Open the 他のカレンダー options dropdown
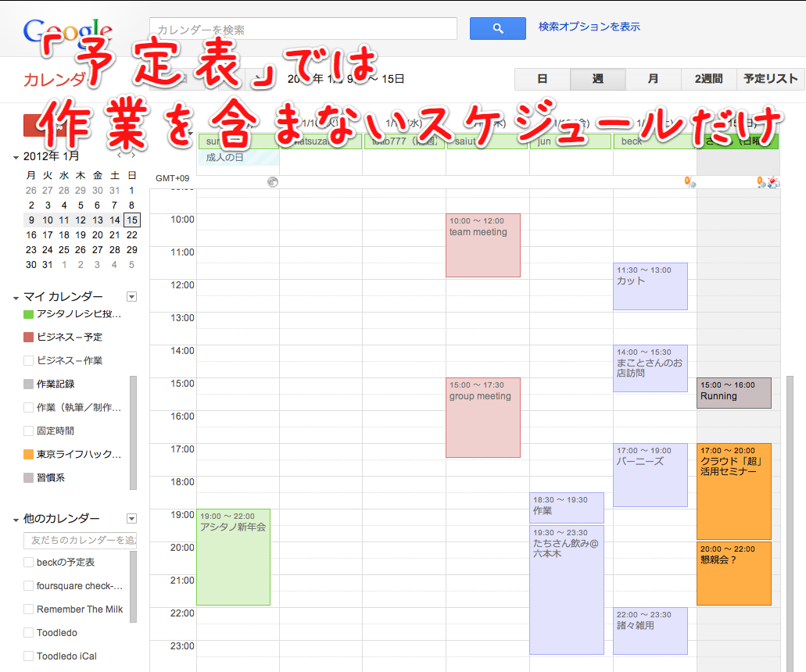This screenshot has width=806, height=672. point(131,518)
